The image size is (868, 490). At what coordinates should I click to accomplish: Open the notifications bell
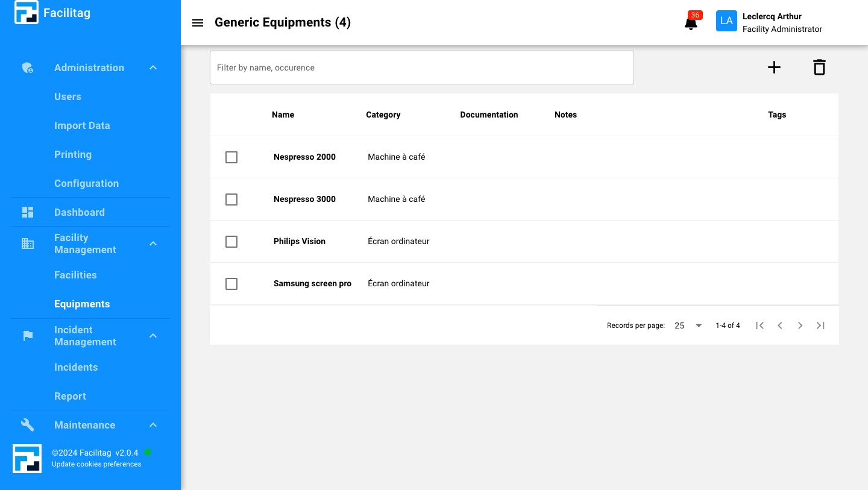(x=691, y=23)
